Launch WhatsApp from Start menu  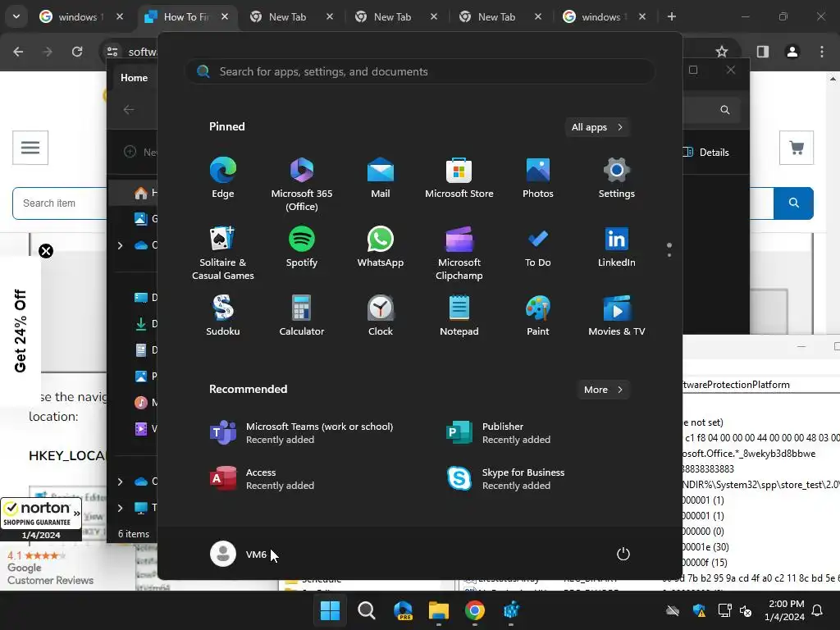[381, 247]
